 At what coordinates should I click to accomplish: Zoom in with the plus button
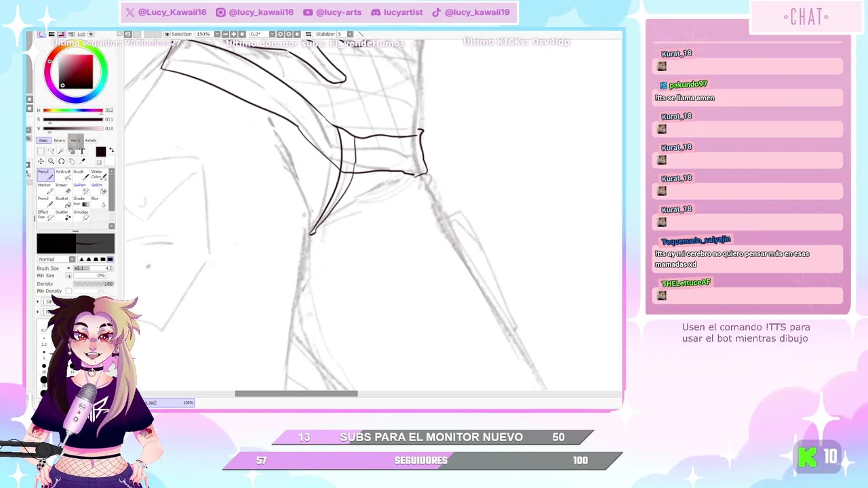click(234, 34)
